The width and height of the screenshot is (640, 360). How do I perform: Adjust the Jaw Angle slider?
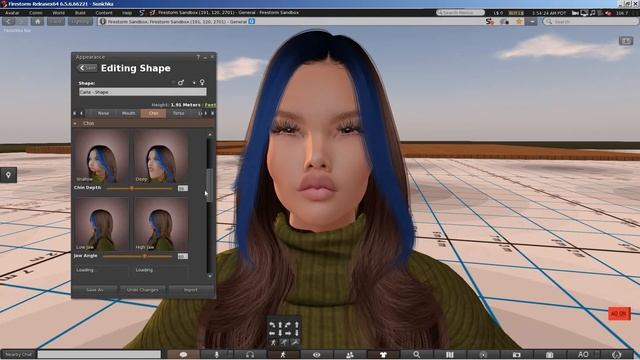(x=138, y=256)
